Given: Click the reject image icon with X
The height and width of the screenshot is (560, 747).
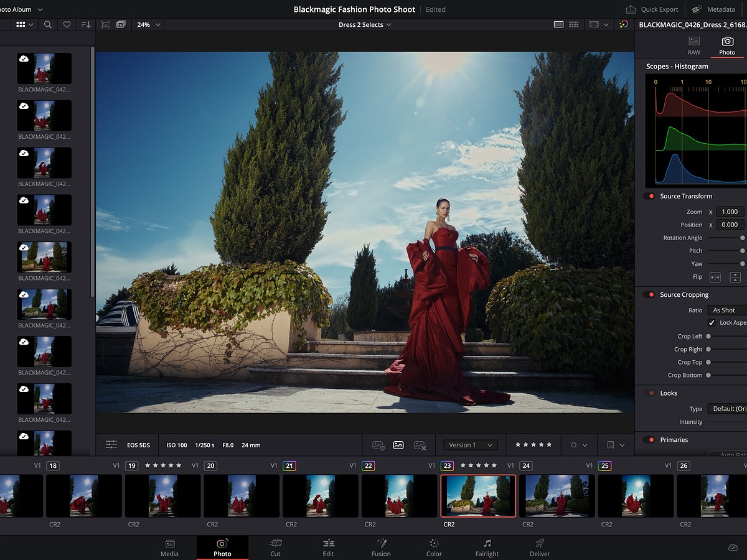Looking at the screenshot, I should point(420,445).
